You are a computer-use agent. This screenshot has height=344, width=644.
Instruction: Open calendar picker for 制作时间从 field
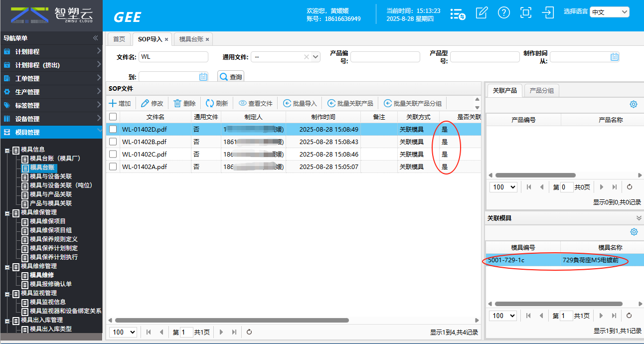pos(615,57)
